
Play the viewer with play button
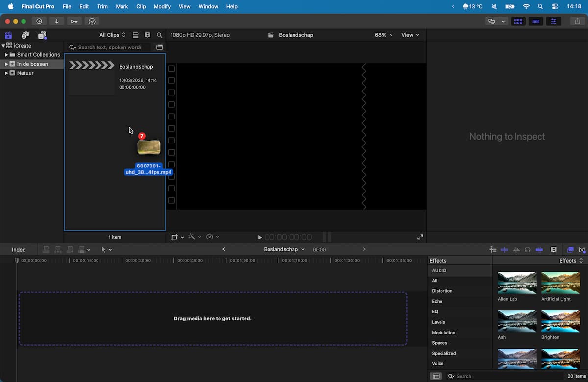click(x=260, y=238)
